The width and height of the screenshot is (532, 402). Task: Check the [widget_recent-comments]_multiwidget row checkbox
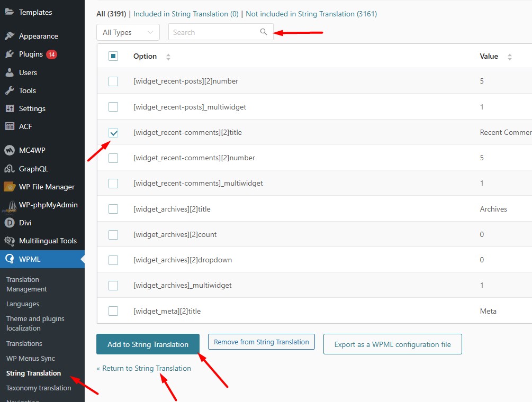(113, 184)
